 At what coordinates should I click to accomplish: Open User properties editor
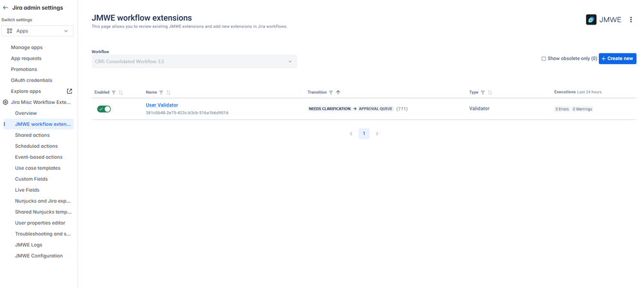coord(40,223)
